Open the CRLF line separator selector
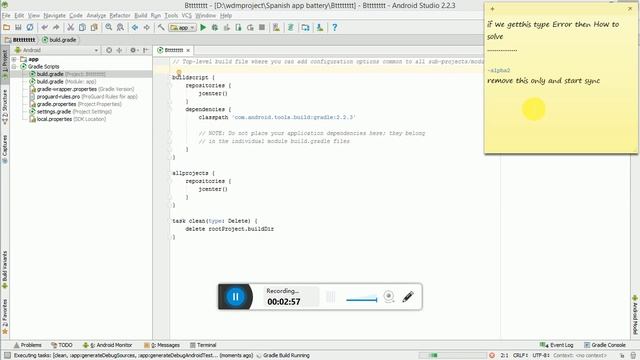The image size is (640, 360). tap(521, 356)
